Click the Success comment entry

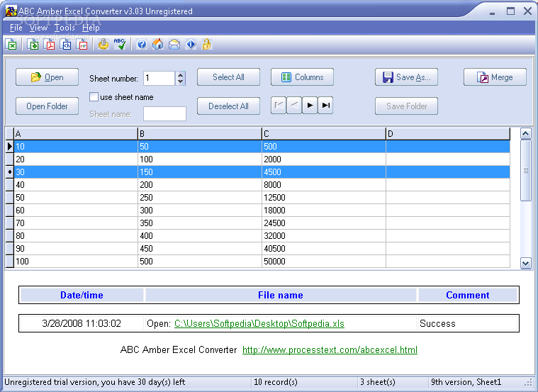click(x=437, y=323)
